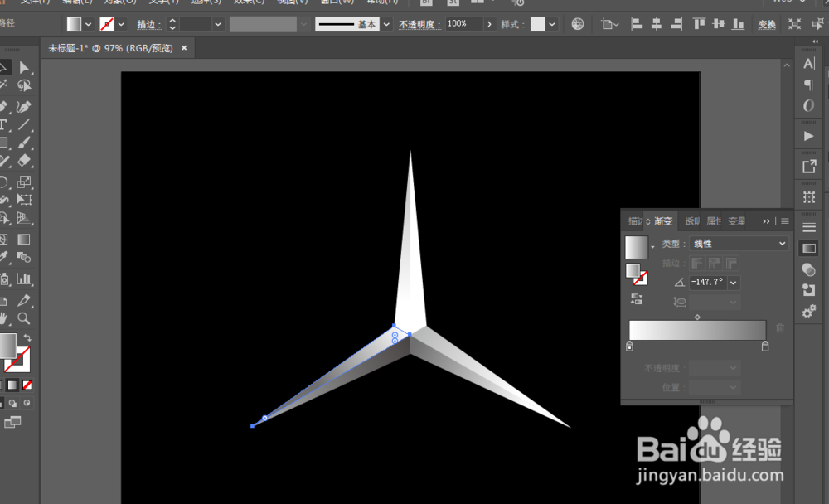The width and height of the screenshot is (829, 504).
Task: Click horizontal align right icon
Action: [x=676, y=24]
